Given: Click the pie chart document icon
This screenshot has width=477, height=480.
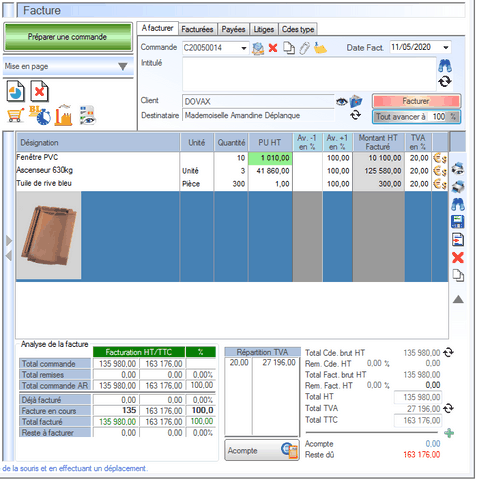Looking at the screenshot, I should coord(15,91).
